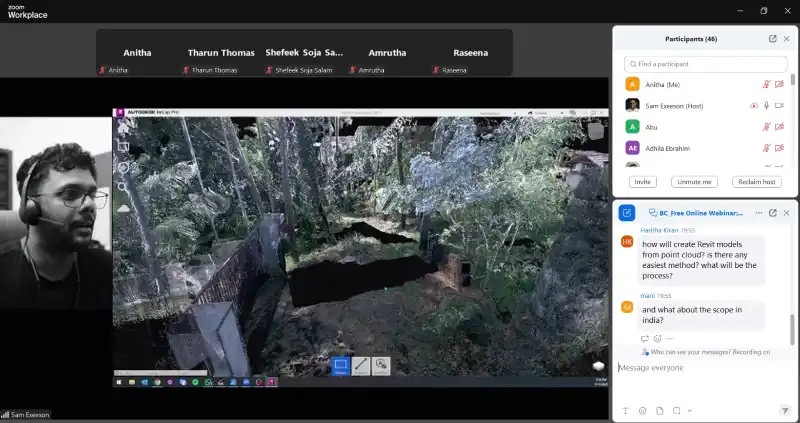
Task: React with emoji to mani's message
Action: pos(657,339)
